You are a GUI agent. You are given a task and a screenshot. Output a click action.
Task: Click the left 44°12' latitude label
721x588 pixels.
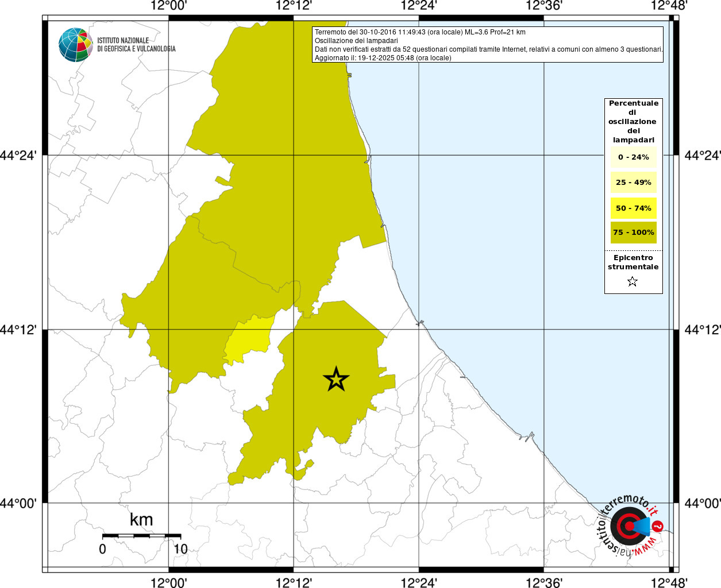(20, 330)
